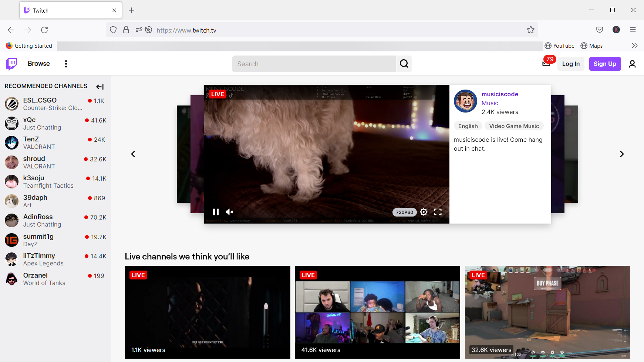Image resolution: width=644 pixels, height=362 pixels.
Task: Show more bookmarks chevron
Action: [x=634, y=46]
